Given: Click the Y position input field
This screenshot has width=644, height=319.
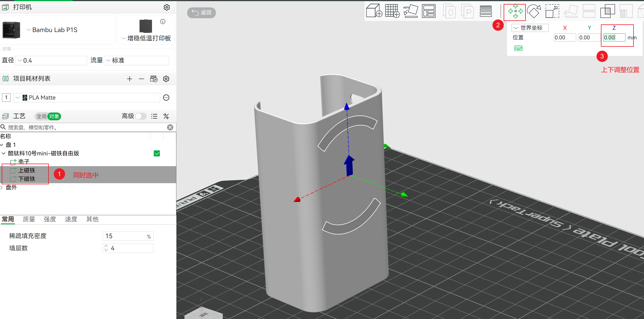Looking at the screenshot, I should (589, 37).
